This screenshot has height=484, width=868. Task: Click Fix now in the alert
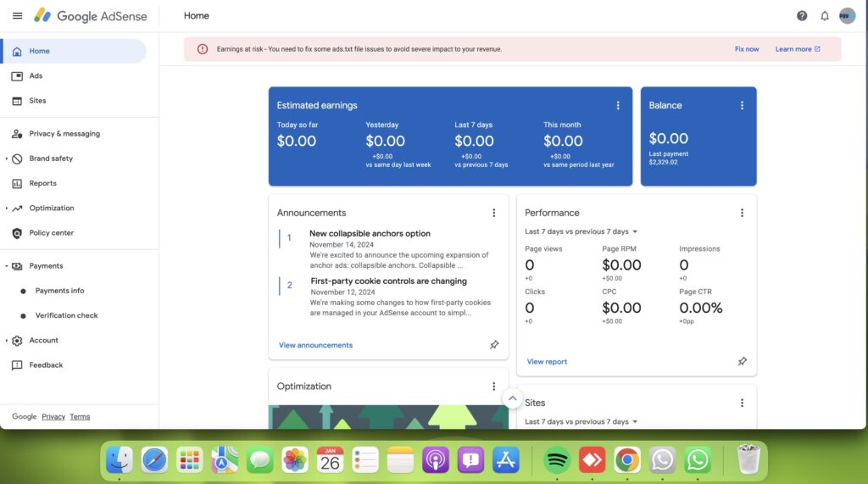(x=747, y=49)
